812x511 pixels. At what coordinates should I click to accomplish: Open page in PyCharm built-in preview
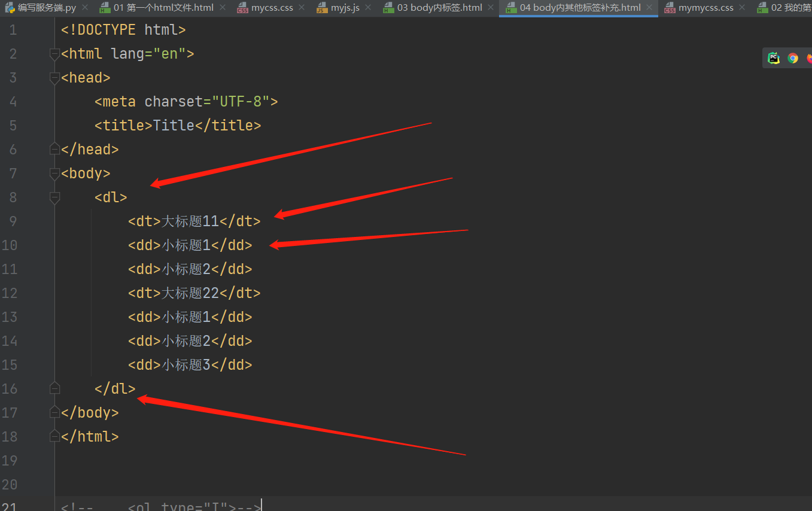pos(774,58)
